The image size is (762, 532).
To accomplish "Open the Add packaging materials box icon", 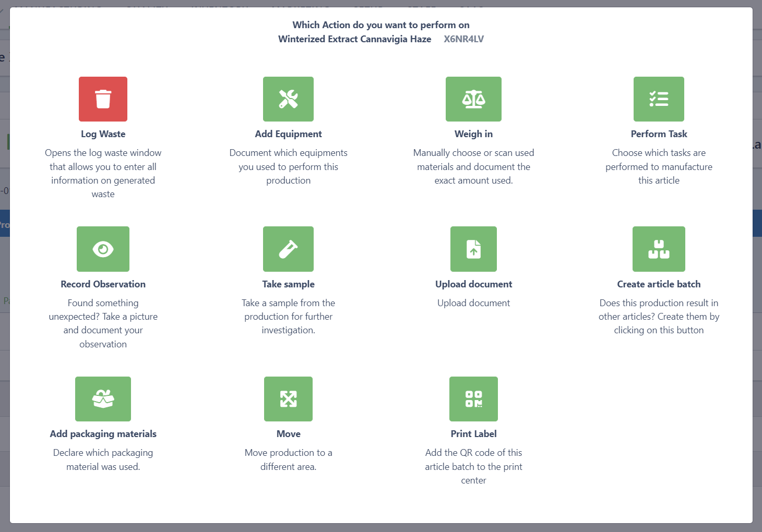I will pos(103,399).
